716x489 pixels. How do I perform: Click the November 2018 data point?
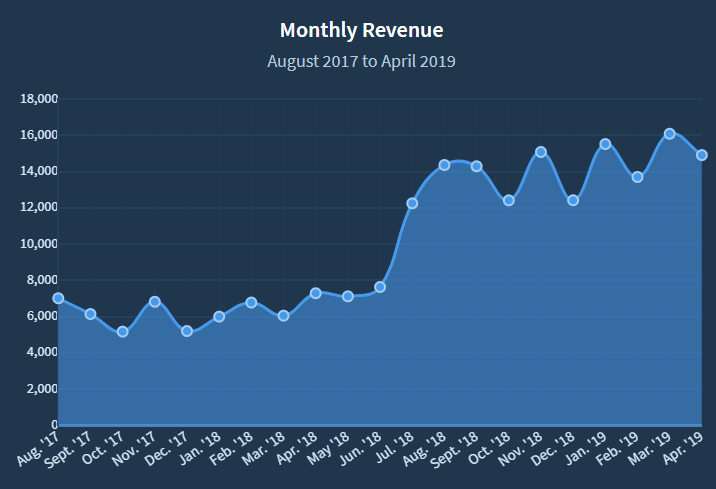pos(541,152)
